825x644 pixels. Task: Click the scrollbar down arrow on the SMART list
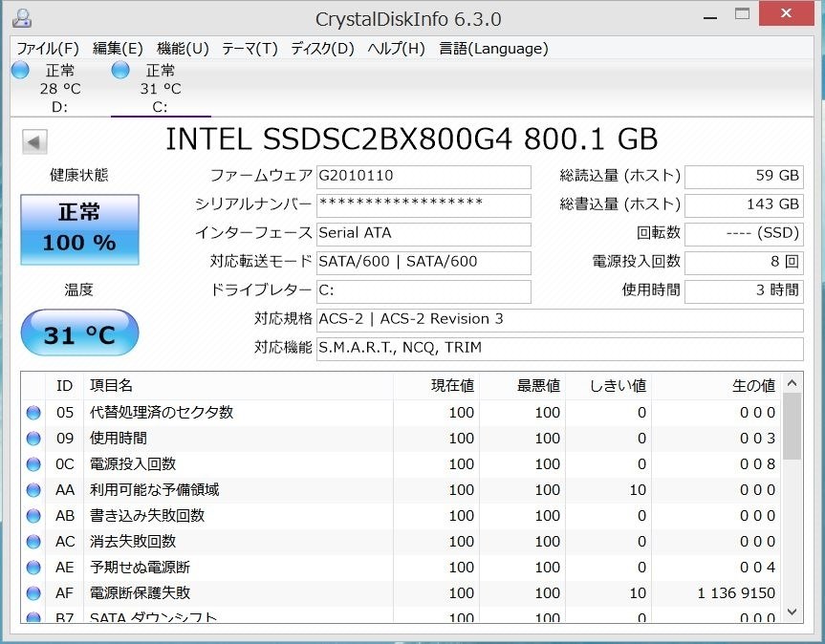click(791, 612)
